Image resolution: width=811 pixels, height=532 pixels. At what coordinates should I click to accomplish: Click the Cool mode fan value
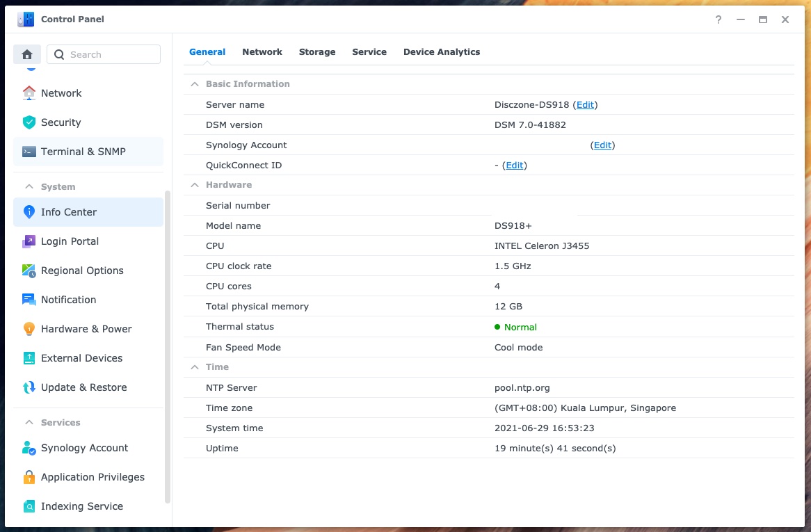coord(518,348)
